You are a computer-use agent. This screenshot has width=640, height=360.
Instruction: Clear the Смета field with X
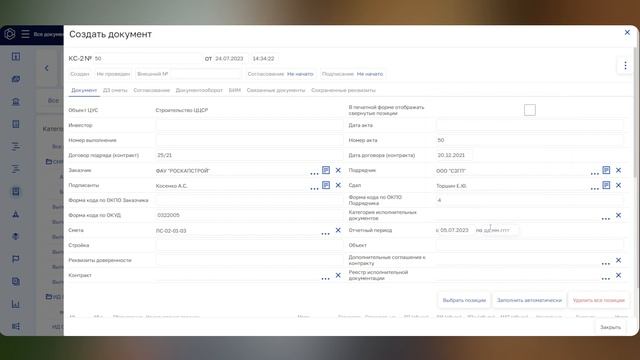(x=338, y=230)
